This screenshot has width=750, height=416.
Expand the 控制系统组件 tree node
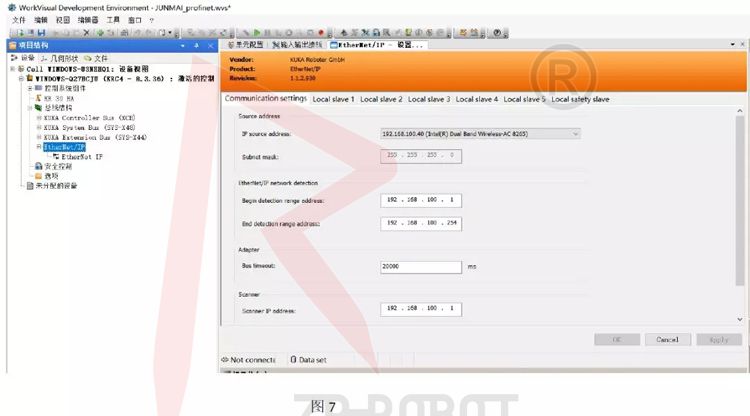coord(32,91)
